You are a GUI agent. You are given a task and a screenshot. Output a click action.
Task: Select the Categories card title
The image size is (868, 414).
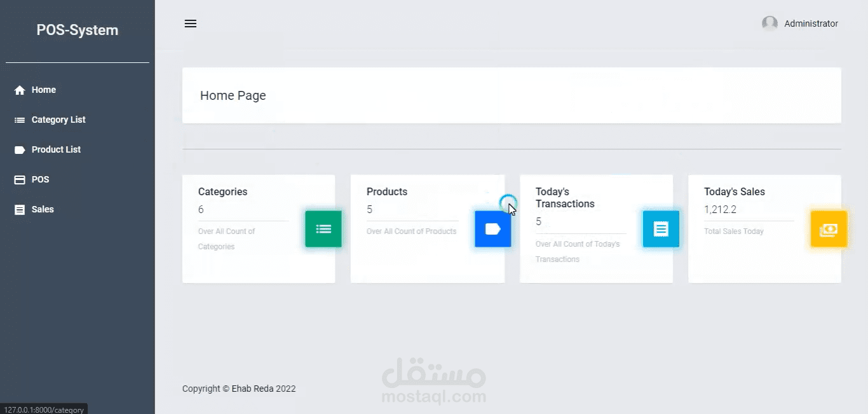point(222,191)
